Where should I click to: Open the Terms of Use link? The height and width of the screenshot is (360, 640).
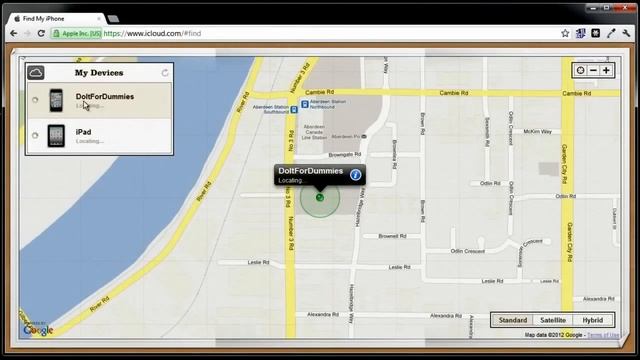(603, 335)
